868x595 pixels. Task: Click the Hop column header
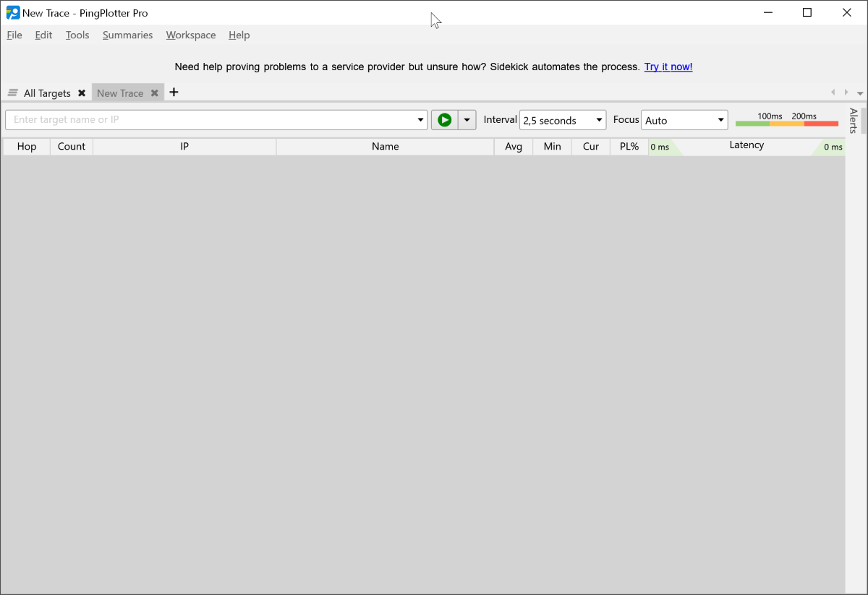coord(27,146)
